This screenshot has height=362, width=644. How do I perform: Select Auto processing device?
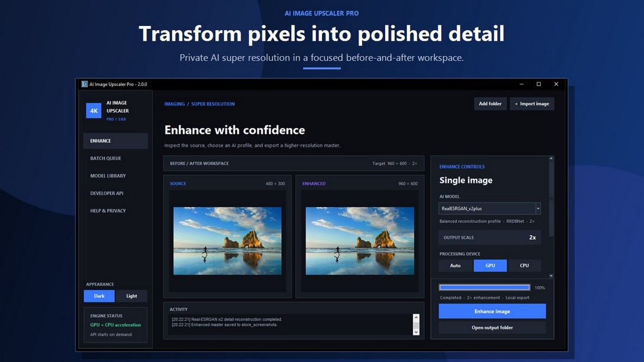point(455,265)
